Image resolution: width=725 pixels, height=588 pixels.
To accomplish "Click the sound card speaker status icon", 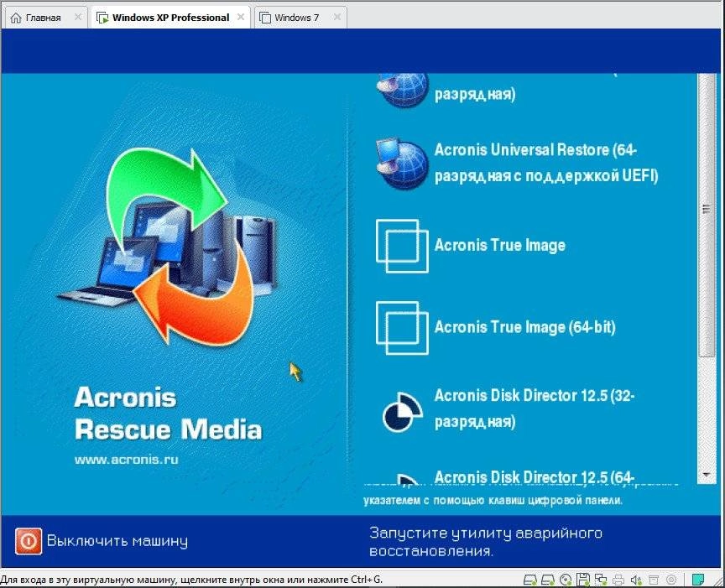I will [x=636, y=580].
